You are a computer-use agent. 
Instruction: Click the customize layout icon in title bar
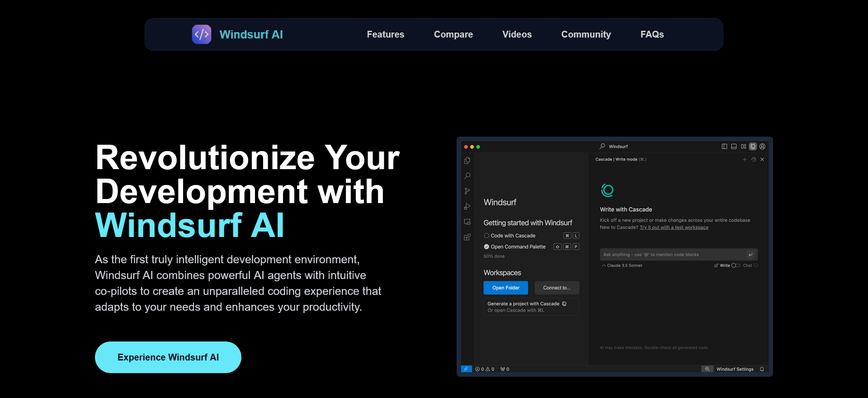[743, 147]
